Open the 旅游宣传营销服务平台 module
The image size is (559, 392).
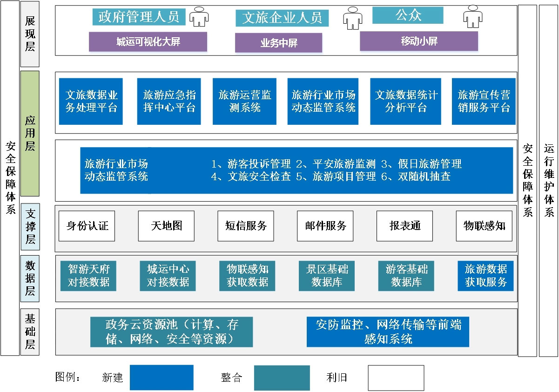484,101
